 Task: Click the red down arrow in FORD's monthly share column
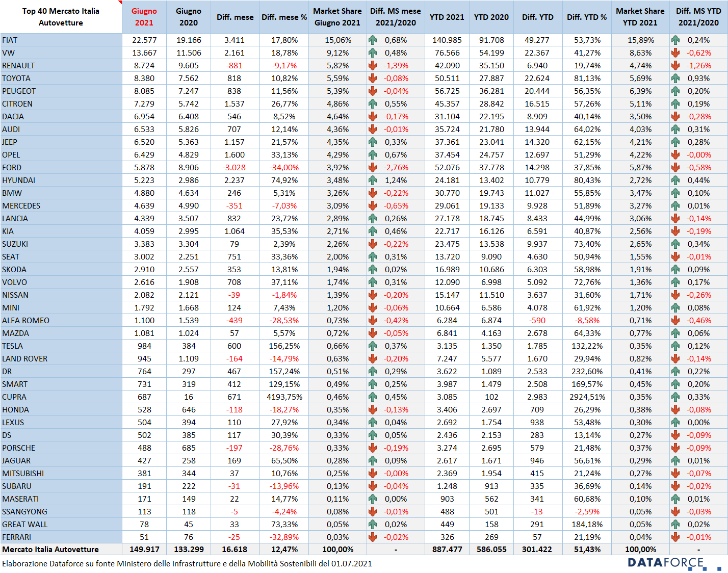[x=373, y=167]
